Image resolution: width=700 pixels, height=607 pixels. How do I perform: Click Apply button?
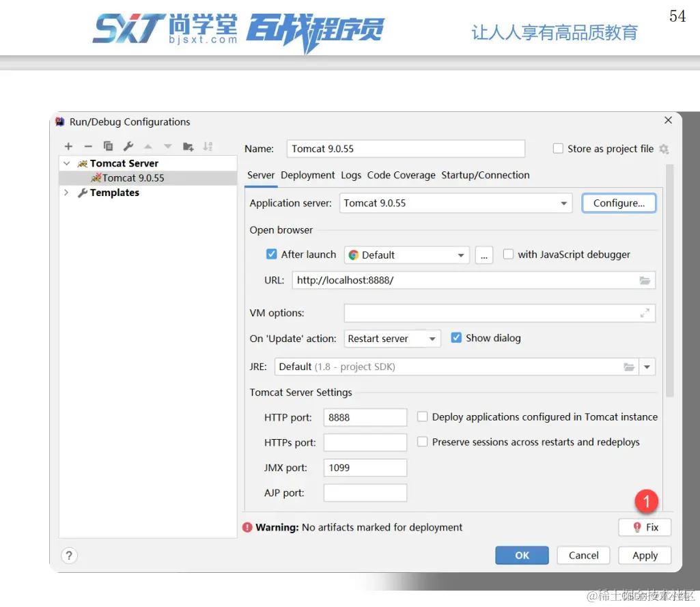point(645,555)
